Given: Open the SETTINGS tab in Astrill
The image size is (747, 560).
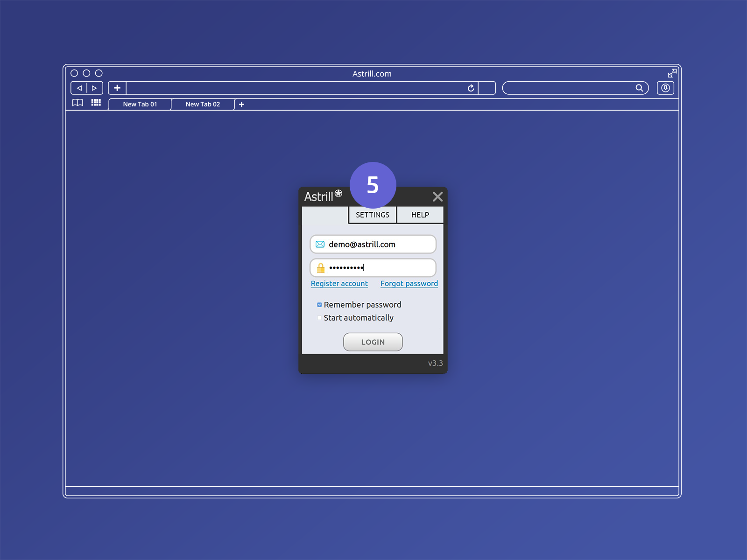Looking at the screenshot, I should point(373,215).
